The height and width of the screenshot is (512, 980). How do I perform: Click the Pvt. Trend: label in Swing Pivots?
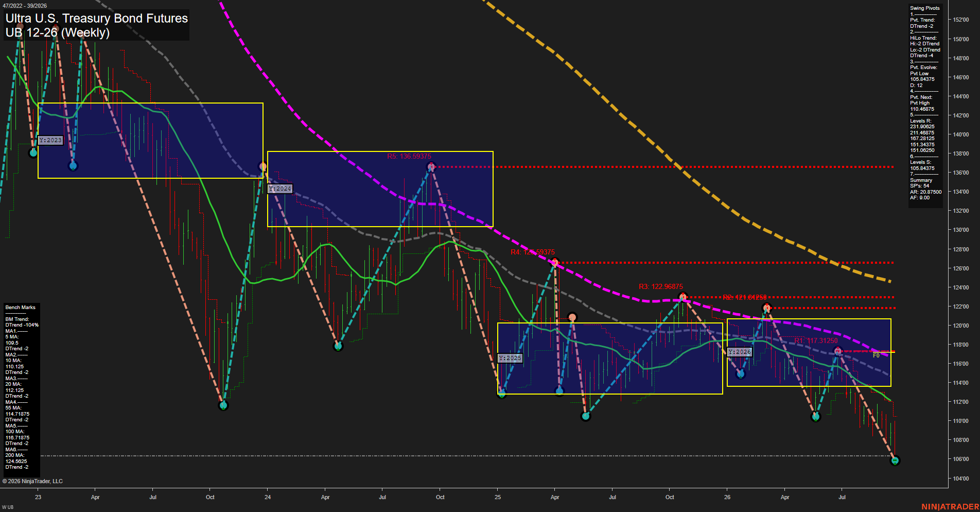(922, 20)
